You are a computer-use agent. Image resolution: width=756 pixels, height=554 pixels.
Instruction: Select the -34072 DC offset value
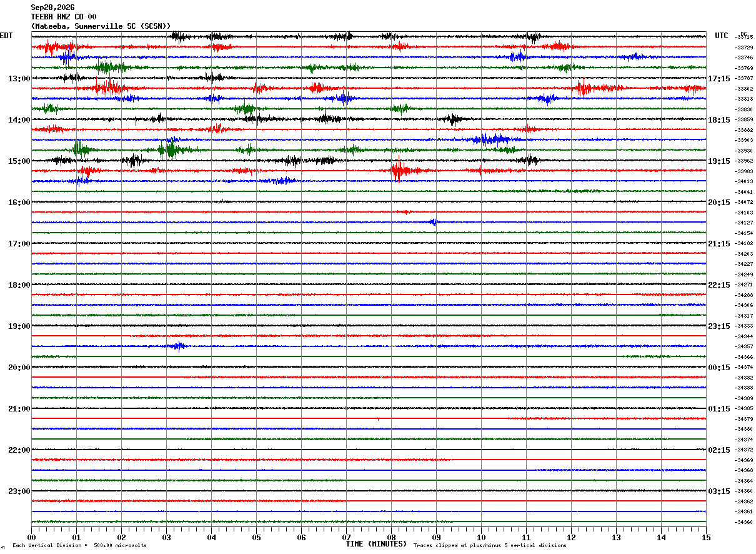point(744,203)
